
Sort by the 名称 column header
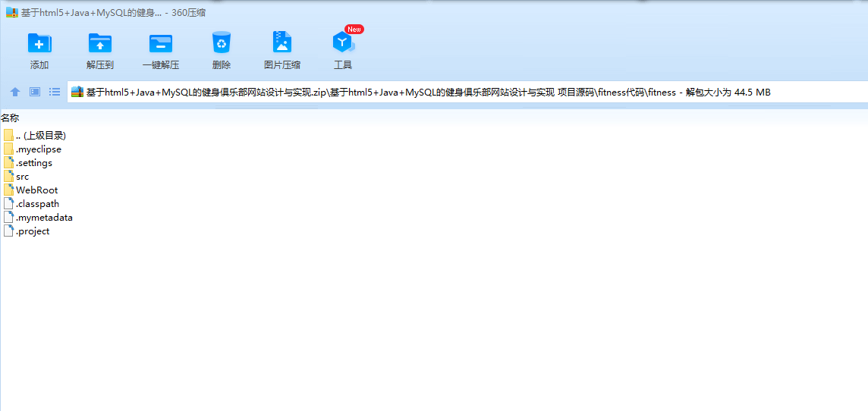(x=11, y=118)
